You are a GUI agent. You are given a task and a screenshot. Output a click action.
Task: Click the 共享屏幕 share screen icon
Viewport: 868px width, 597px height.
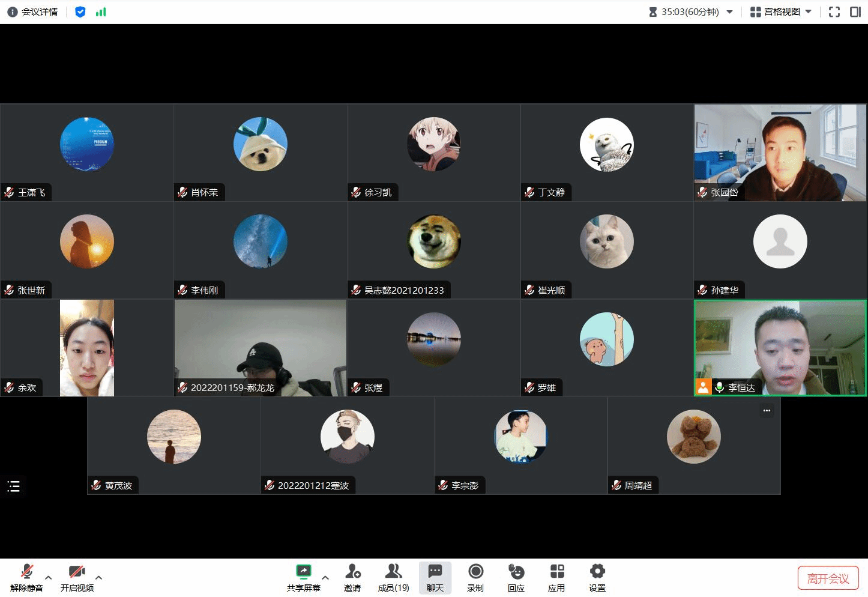coord(304,571)
